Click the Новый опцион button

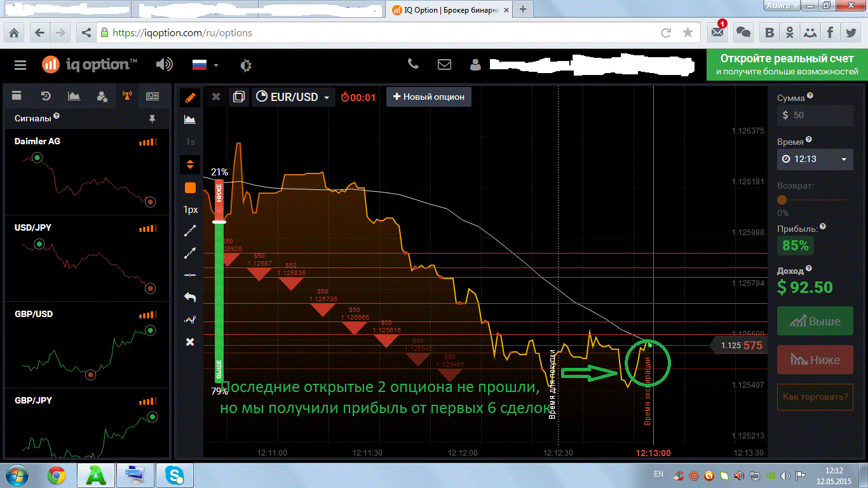(x=429, y=97)
